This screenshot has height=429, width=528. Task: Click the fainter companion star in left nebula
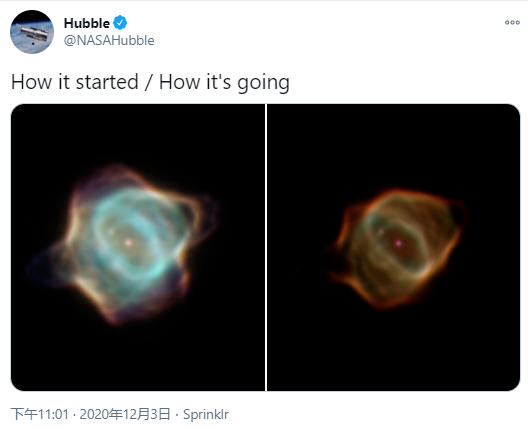coord(111,232)
